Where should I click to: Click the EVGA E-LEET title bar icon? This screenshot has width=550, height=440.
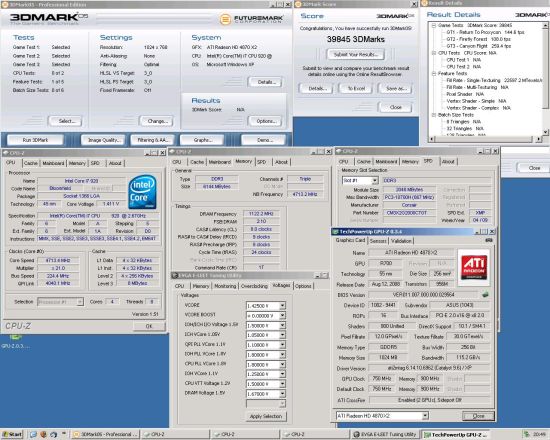[175, 275]
